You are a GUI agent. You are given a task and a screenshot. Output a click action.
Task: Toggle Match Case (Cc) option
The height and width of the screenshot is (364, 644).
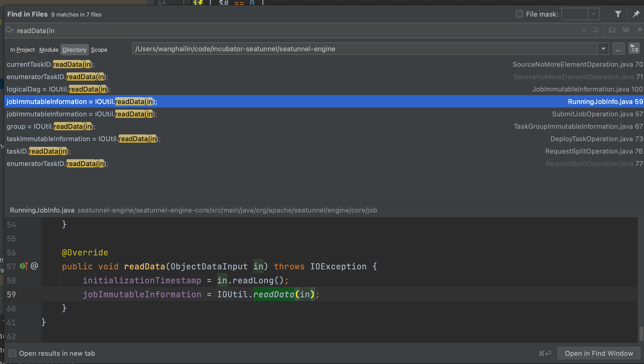pyautogui.click(x=612, y=30)
